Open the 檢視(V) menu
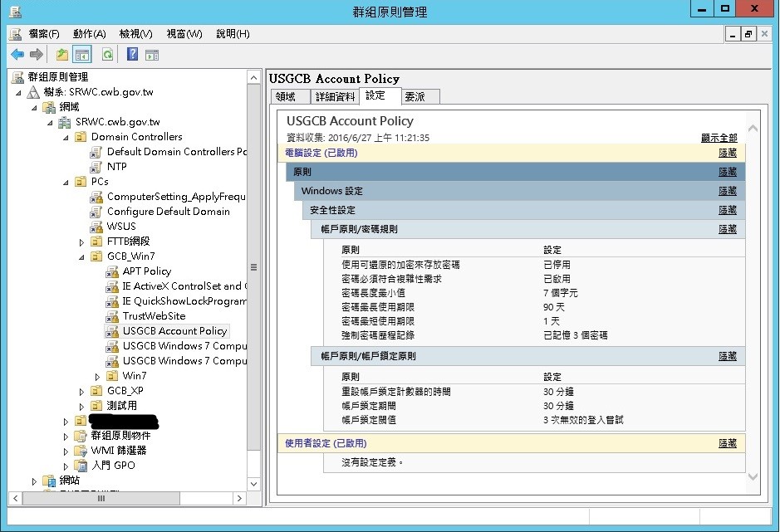Screen dimensions: 780x532 [x=135, y=34]
